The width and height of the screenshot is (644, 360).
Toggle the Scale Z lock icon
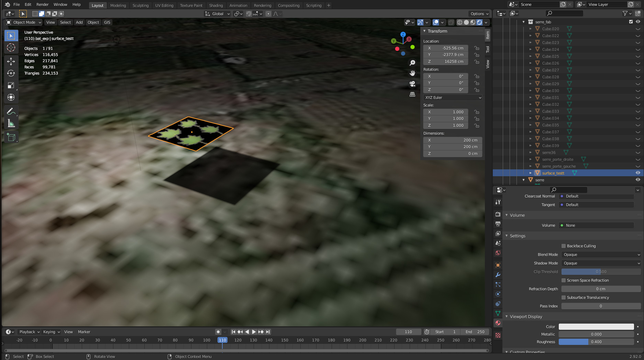pyautogui.click(x=477, y=125)
